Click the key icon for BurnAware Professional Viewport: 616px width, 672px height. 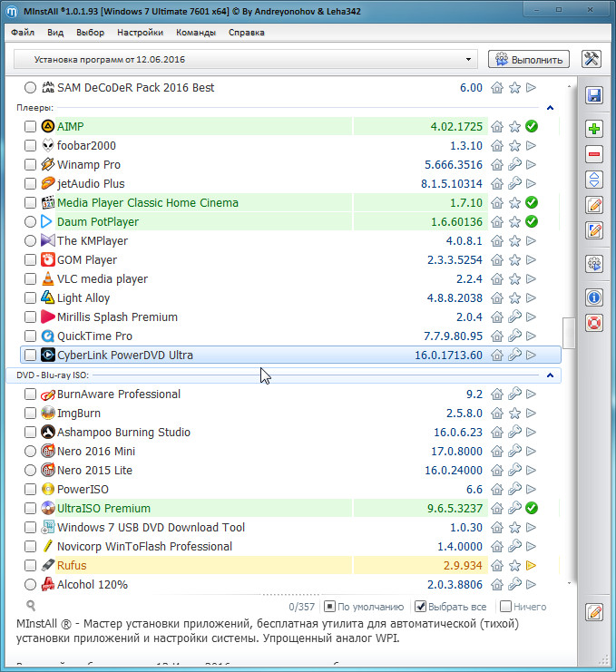tap(514, 394)
